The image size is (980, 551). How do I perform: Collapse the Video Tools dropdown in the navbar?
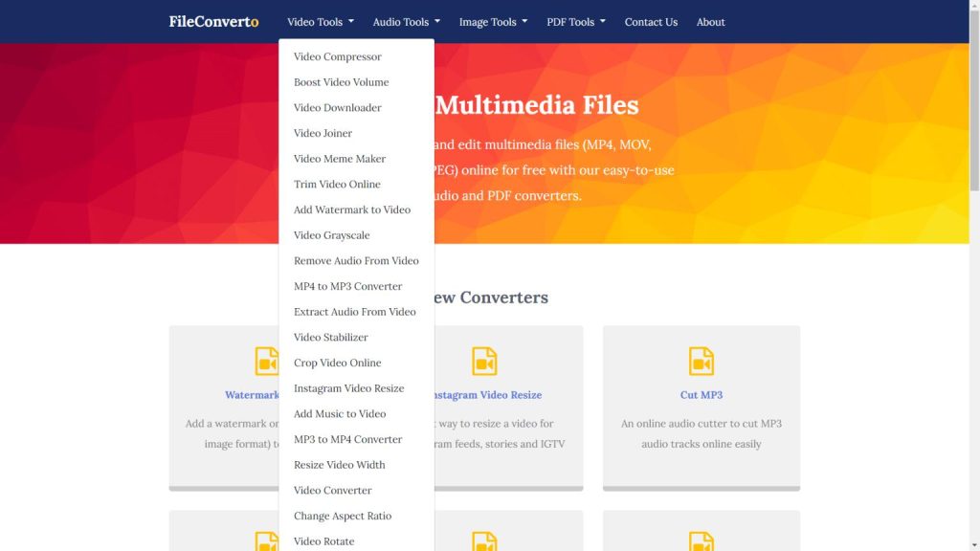coord(321,22)
